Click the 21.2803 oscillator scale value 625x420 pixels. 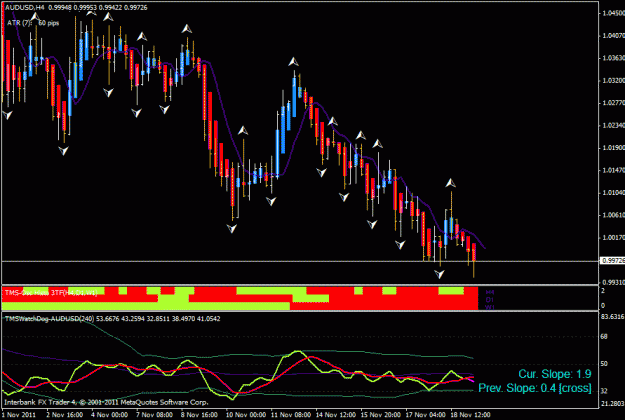[613, 404]
